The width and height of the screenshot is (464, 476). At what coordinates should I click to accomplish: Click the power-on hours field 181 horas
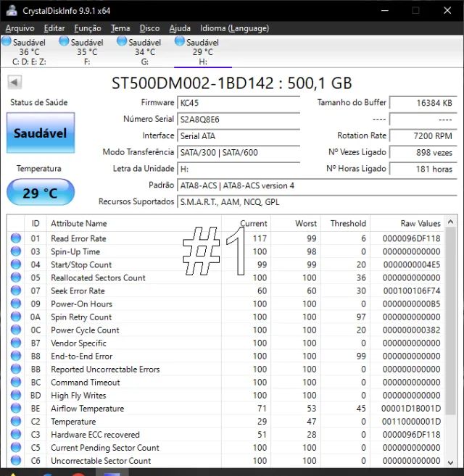pyautogui.click(x=423, y=169)
